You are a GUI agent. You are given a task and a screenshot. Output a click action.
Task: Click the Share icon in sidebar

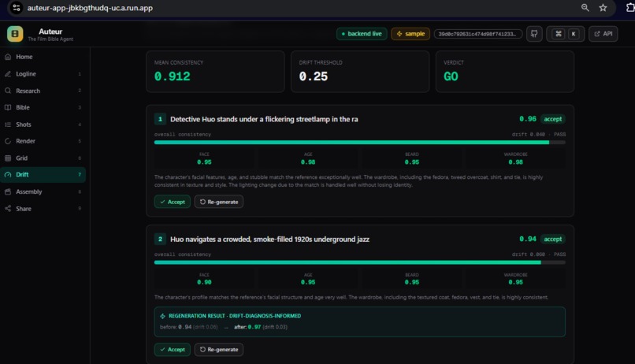coord(8,209)
